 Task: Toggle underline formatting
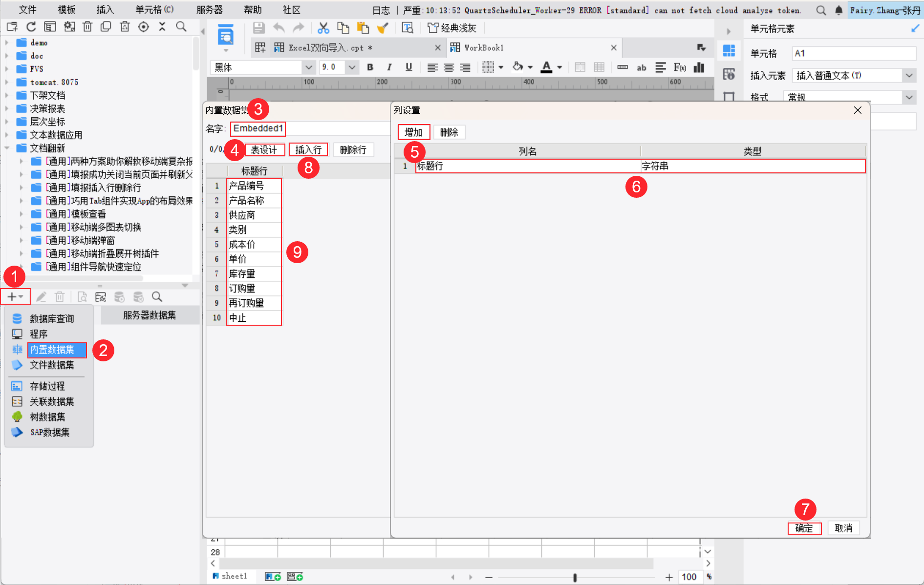pyautogui.click(x=409, y=67)
